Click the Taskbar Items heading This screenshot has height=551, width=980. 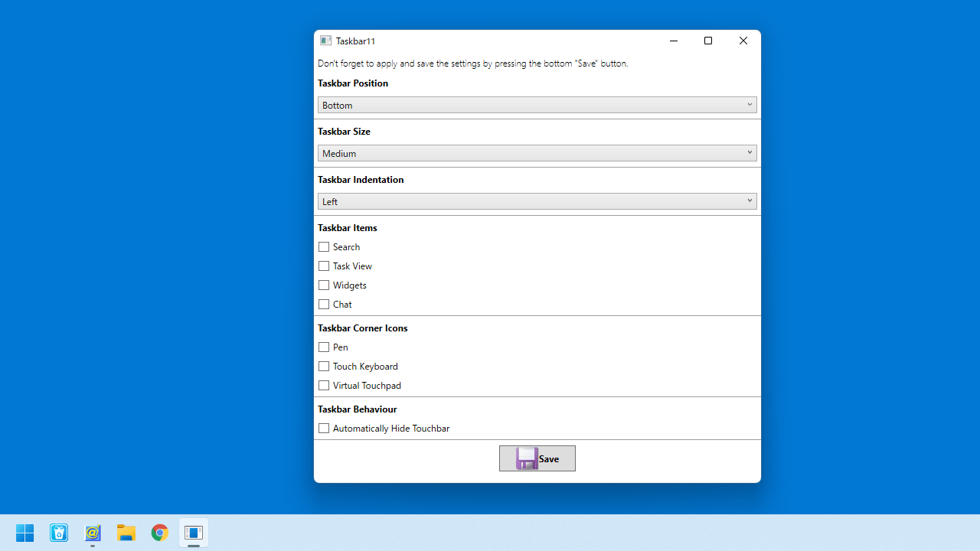pos(348,228)
